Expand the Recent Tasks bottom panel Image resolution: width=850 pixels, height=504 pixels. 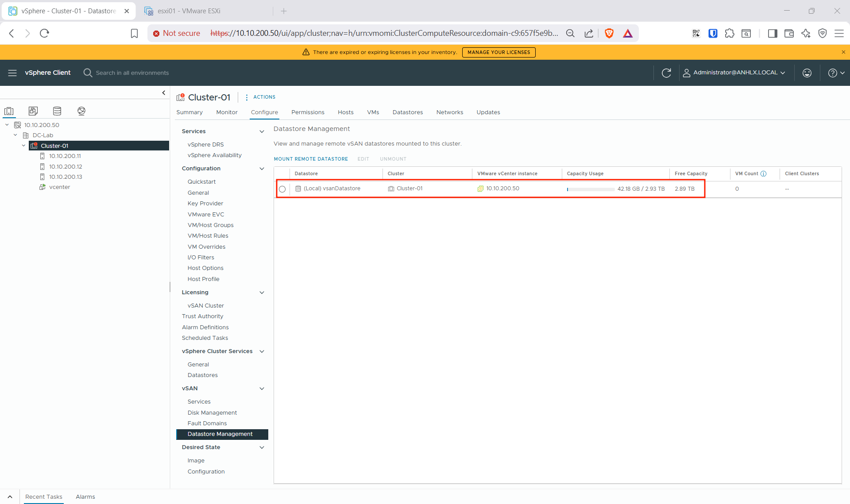click(x=10, y=497)
